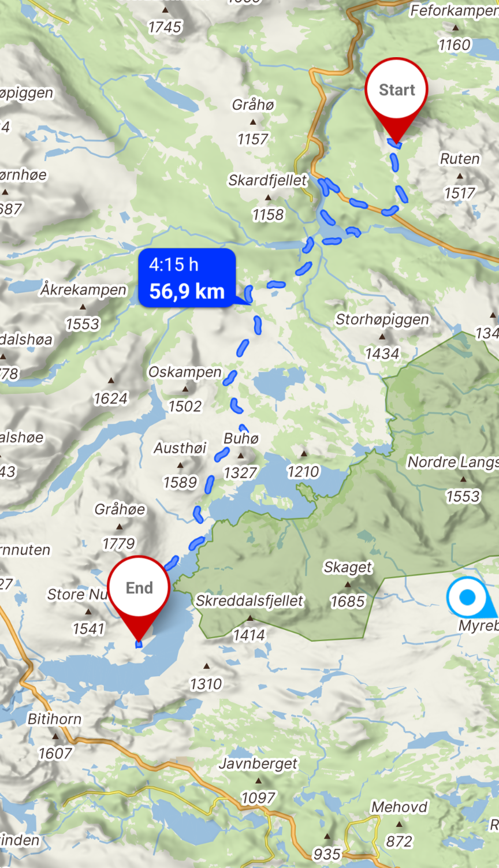Tap the Skreddalsfjellet 1414 peak
The height and width of the screenshot is (868, 499).
(249, 617)
